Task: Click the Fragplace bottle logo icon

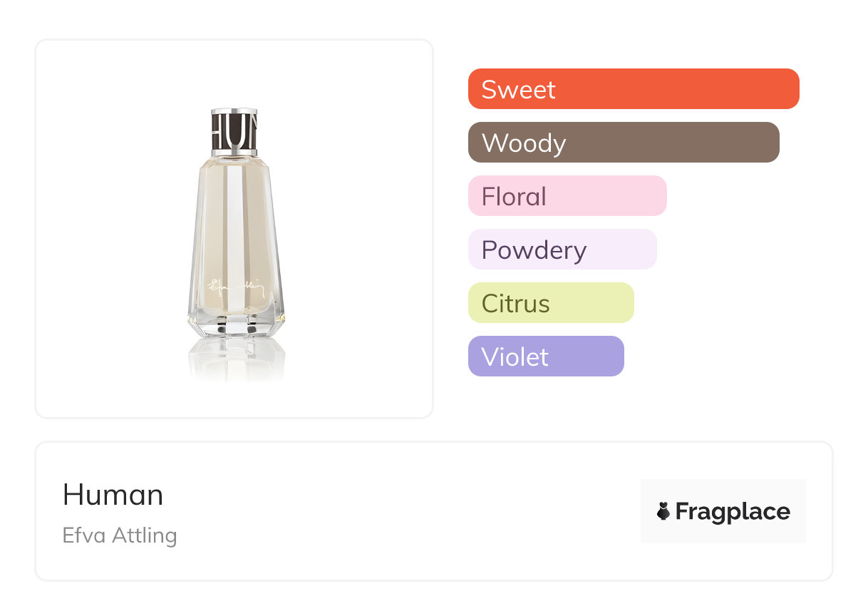Action: tap(664, 511)
